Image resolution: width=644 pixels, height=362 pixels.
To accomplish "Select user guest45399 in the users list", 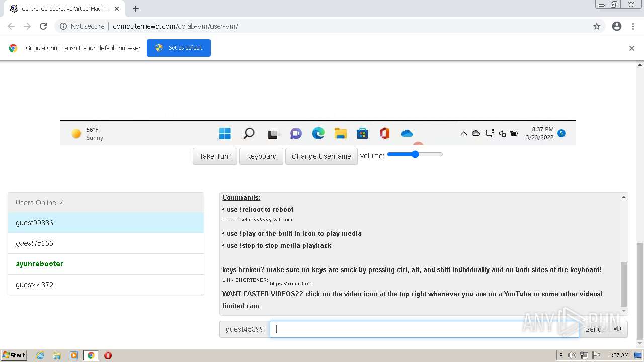I will pos(106,243).
